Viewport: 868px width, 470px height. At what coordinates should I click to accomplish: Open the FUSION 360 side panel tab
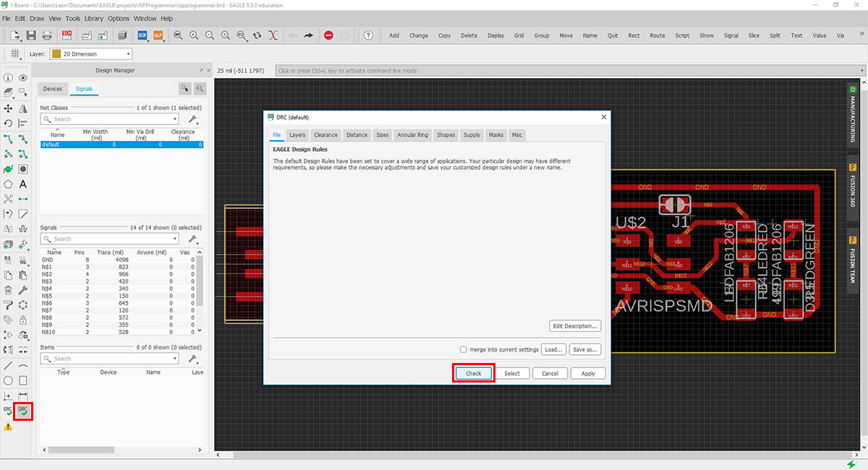point(853,189)
